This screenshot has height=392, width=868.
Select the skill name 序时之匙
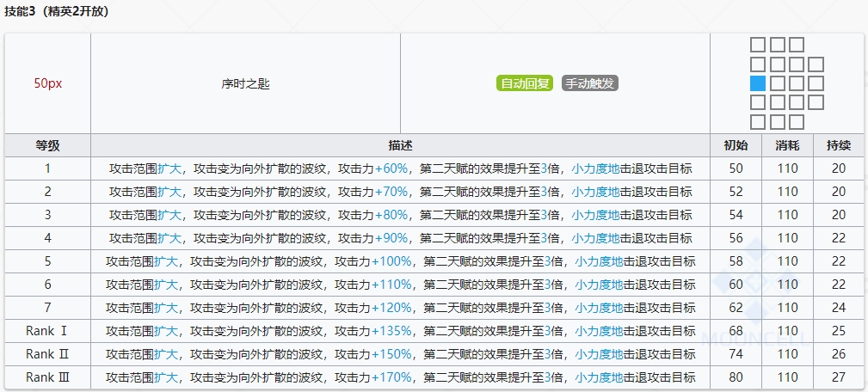tap(245, 84)
